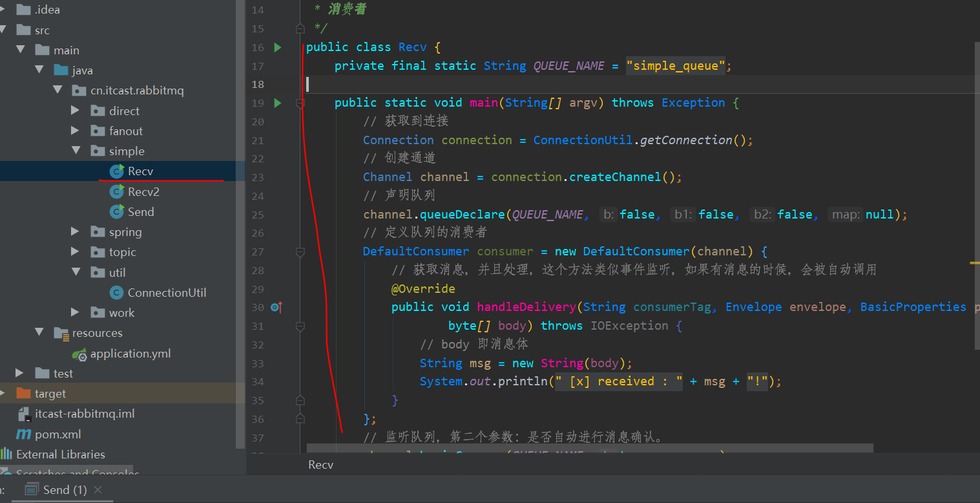
Task: Click the yellow warning stripe on editor's right edge
Action: coord(975,263)
